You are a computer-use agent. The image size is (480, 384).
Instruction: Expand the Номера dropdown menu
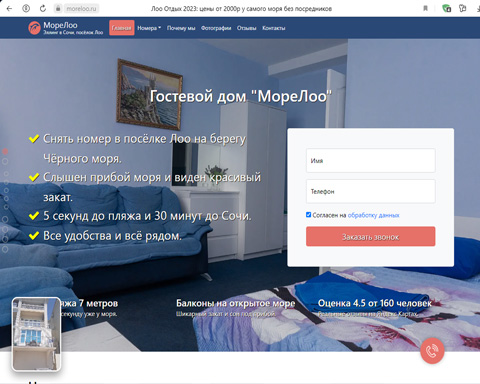click(149, 28)
